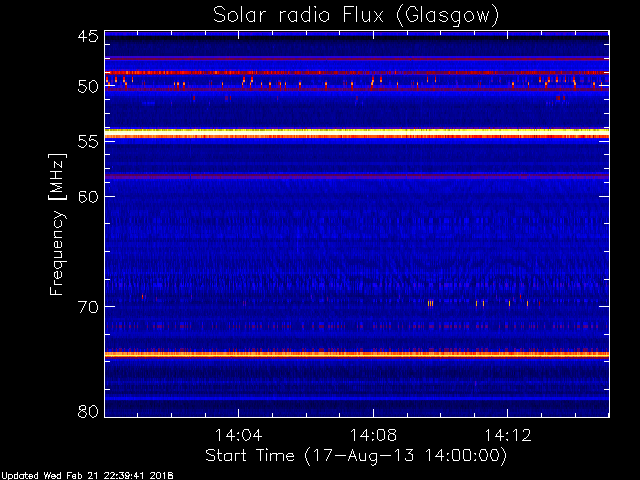Select the 80 frequency axis label
This screenshot has height=480, width=640.
pos(88,411)
